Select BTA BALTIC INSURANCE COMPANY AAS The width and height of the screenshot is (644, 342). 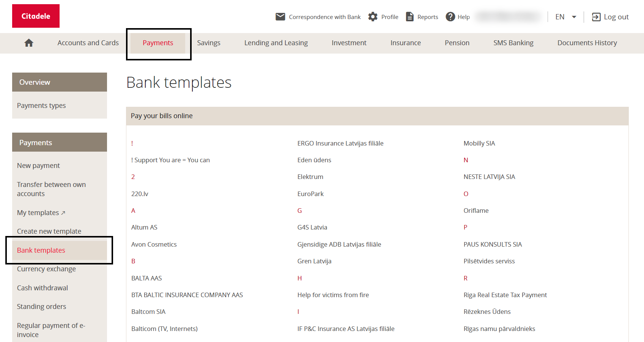click(187, 295)
